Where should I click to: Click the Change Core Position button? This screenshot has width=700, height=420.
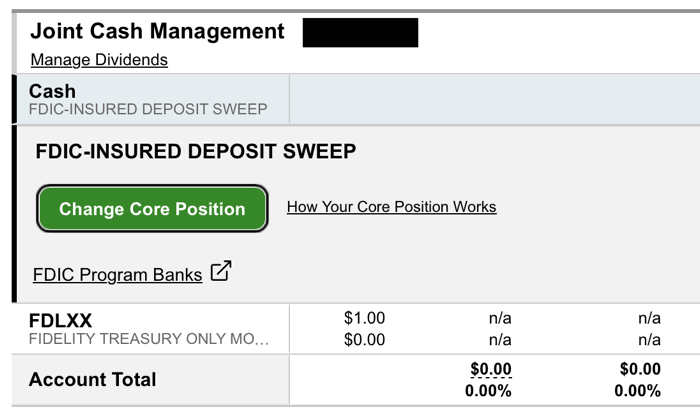[x=152, y=209]
